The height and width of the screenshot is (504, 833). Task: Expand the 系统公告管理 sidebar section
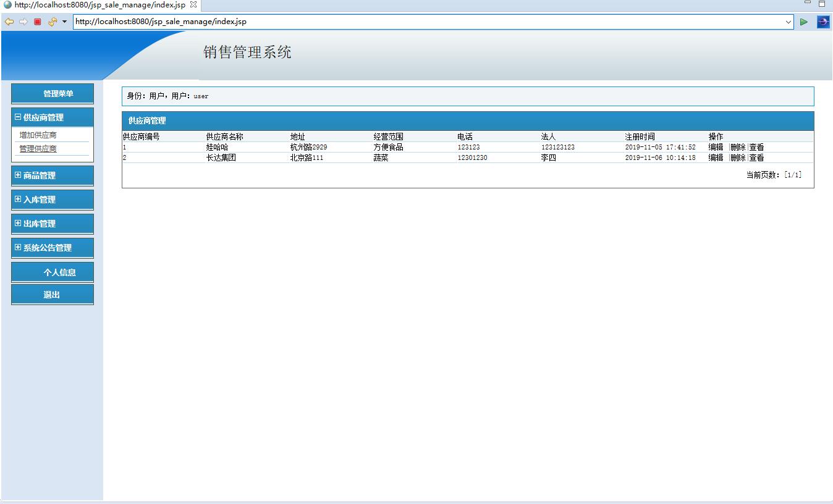[x=17, y=247]
